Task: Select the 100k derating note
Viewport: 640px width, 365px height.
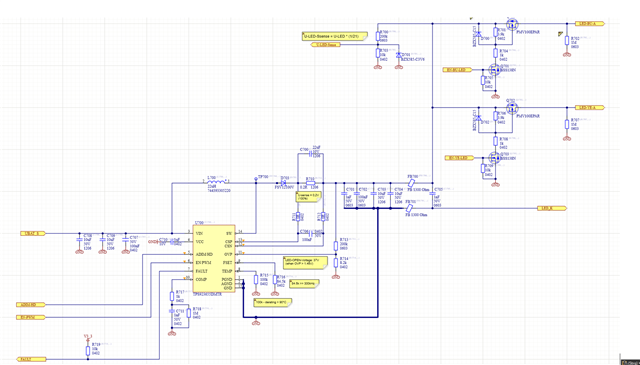Action: coord(272,303)
